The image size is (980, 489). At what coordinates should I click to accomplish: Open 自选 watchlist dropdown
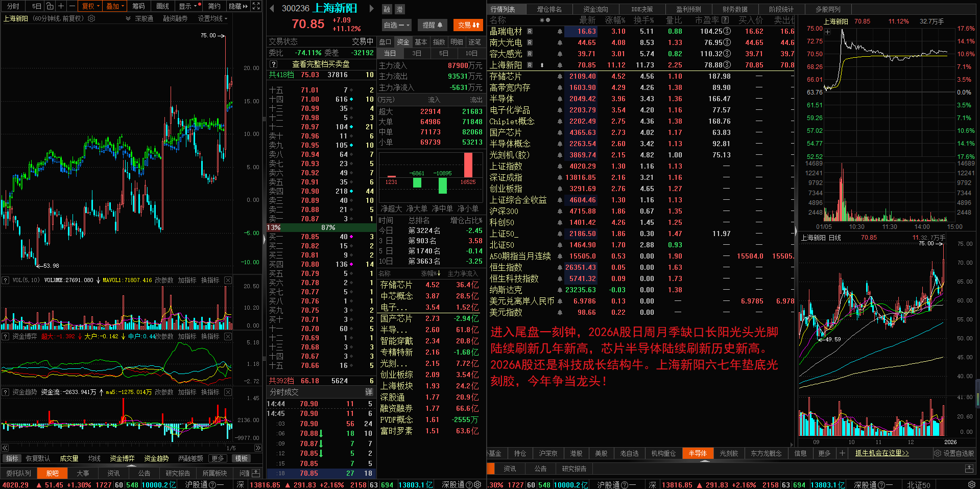pyautogui.click(x=397, y=25)
